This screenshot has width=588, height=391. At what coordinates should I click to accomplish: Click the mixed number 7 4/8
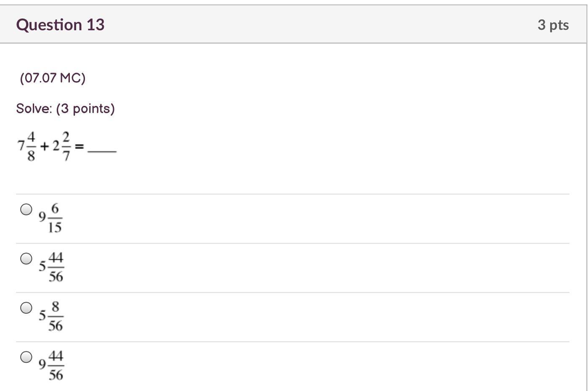[x=27, y=146]
